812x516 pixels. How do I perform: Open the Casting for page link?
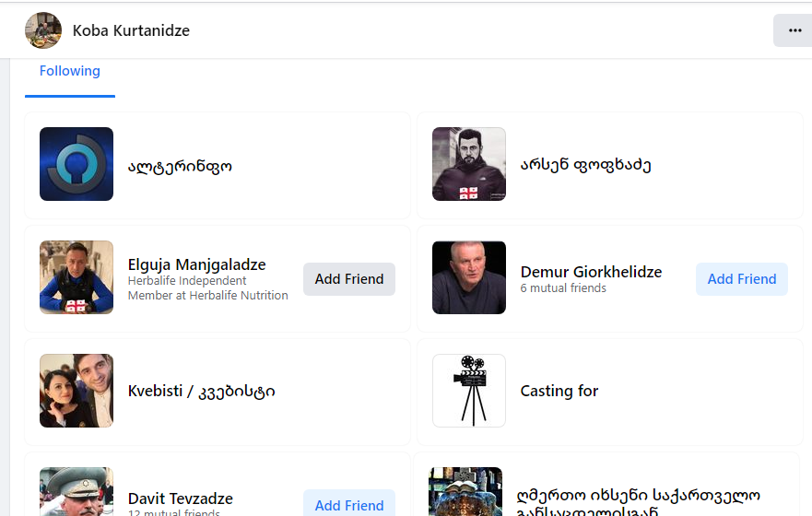[x=559, y=391]
